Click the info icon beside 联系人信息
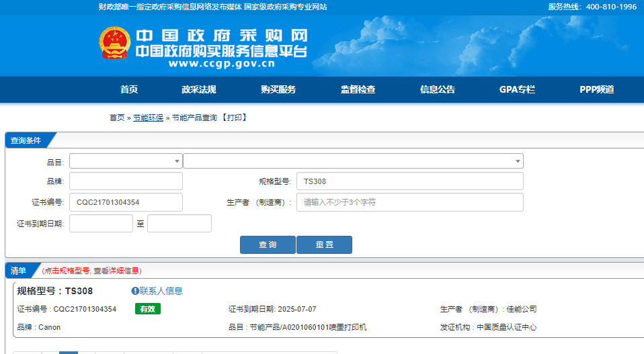This screenshot has width=644, height=354. click(135, 291)
